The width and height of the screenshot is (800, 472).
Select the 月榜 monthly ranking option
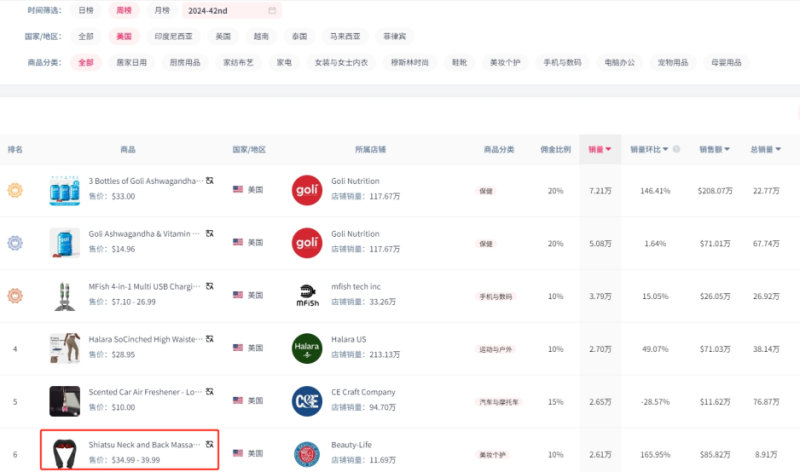click(x=161, y=11)
